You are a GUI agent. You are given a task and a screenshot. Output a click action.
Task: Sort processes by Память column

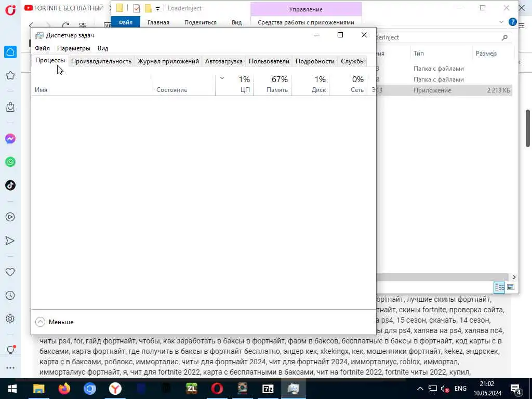(x=272, y=85)
